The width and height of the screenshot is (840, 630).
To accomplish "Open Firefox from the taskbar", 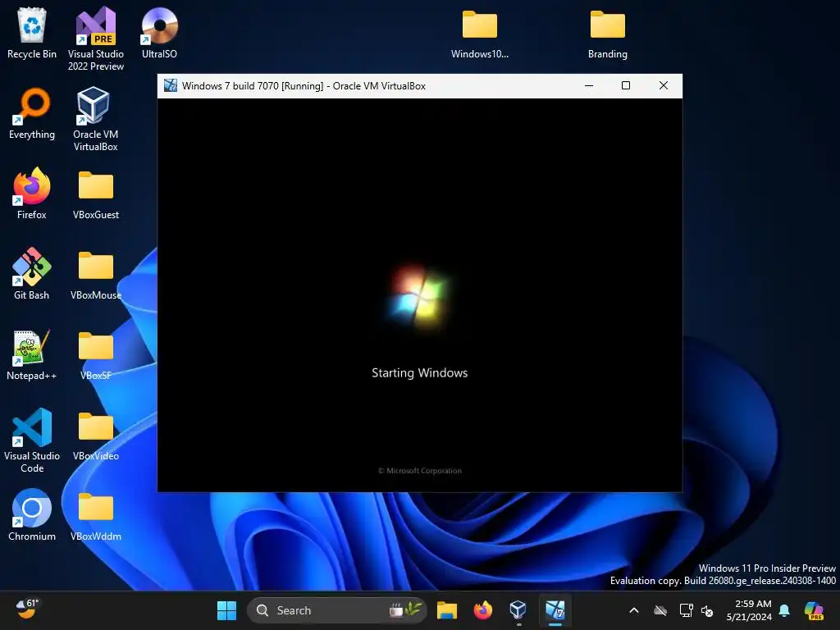I will 482,610.
